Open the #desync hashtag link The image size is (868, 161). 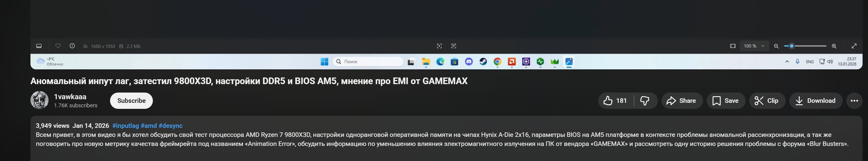171,126
